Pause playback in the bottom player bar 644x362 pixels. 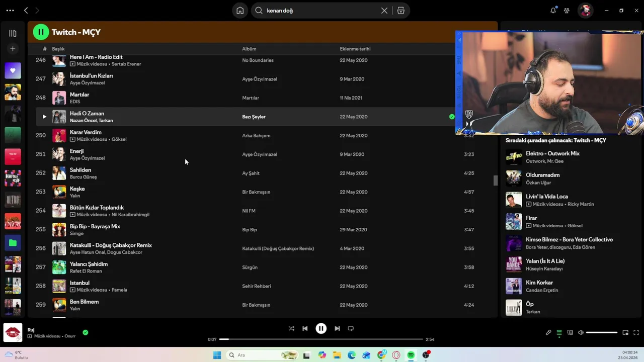(321, 328)
